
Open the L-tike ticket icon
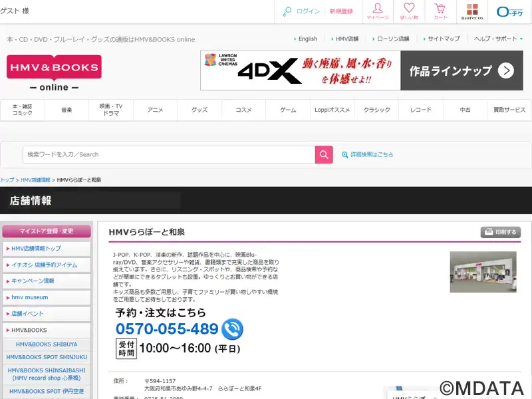(x=510, y=11)
